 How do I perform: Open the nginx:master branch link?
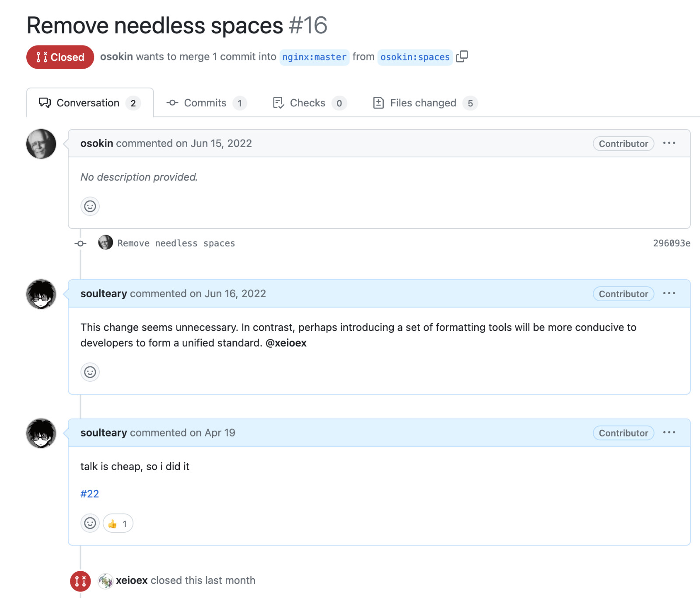(314, 57)
